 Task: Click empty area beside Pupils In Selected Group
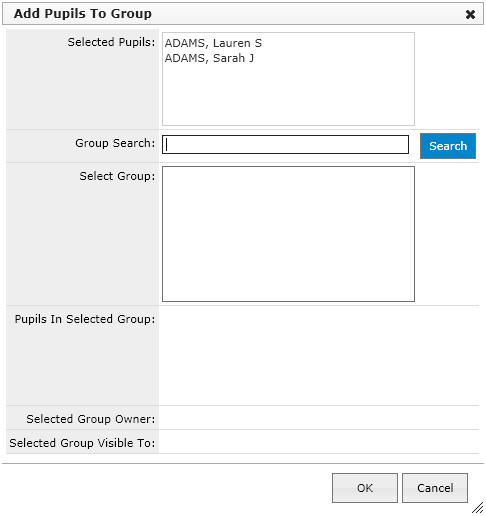point(319,355)
